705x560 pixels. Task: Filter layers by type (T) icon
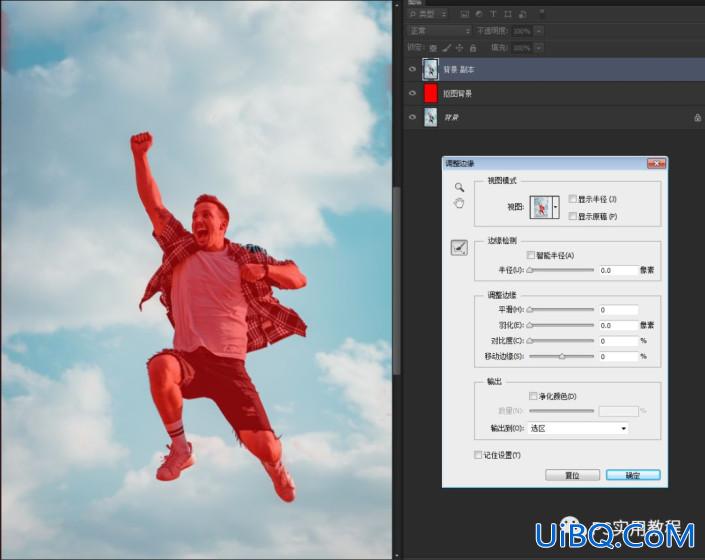pos(493,14)
